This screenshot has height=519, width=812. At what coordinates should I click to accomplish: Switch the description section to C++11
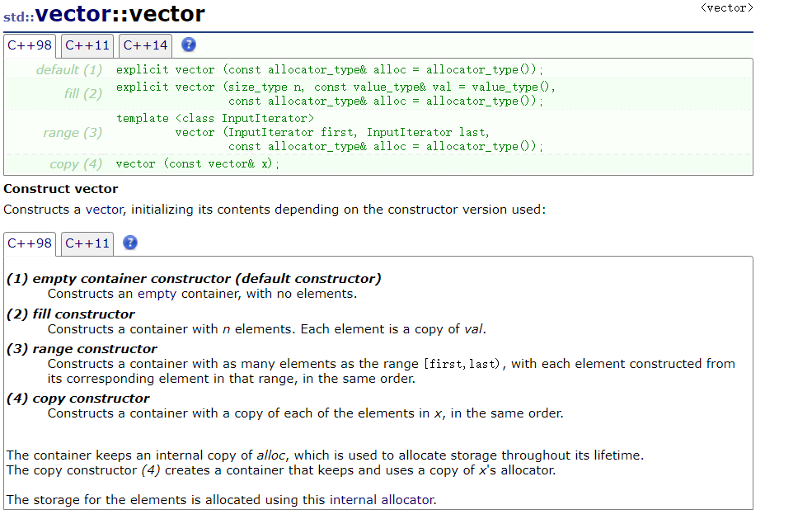click(87, 243)
